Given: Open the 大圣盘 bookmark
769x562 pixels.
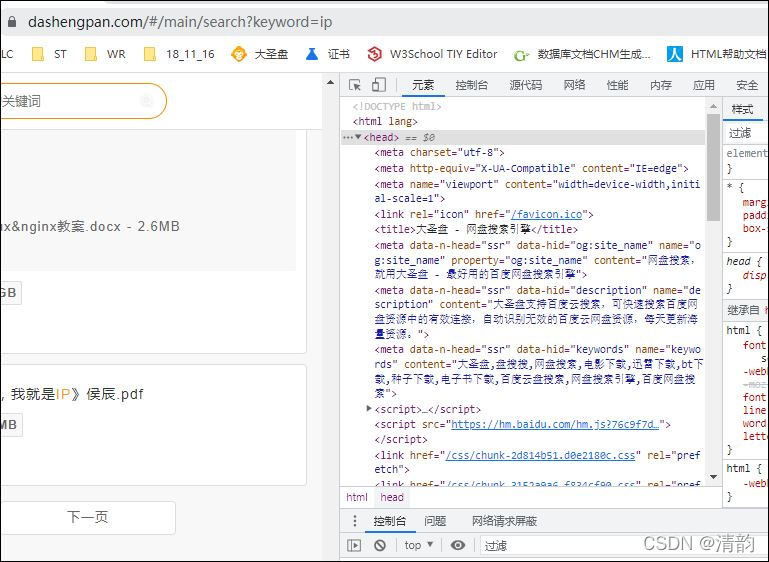Looking at the screenshot, I should [x=259, y=54].
